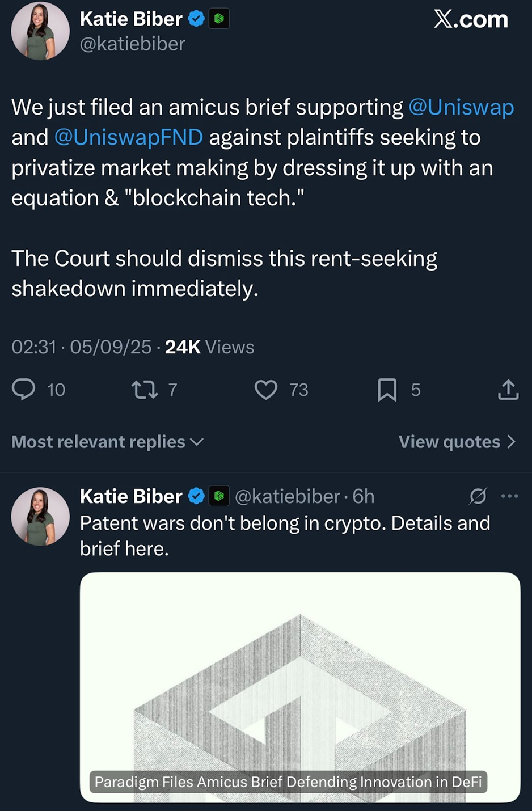The width and height of the screenshot is (532, 811).
Task: Click the Paradigm amicus brief link card
Action: [299, 686]
